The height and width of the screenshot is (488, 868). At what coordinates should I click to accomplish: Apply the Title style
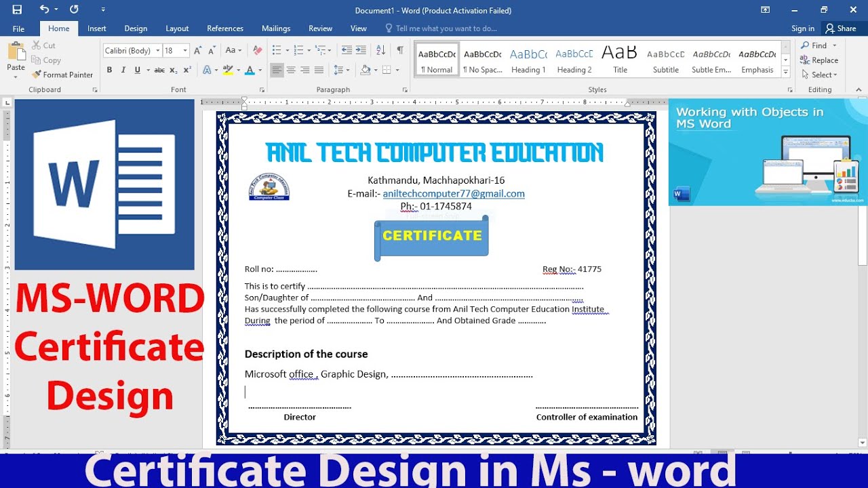point(620,60)
